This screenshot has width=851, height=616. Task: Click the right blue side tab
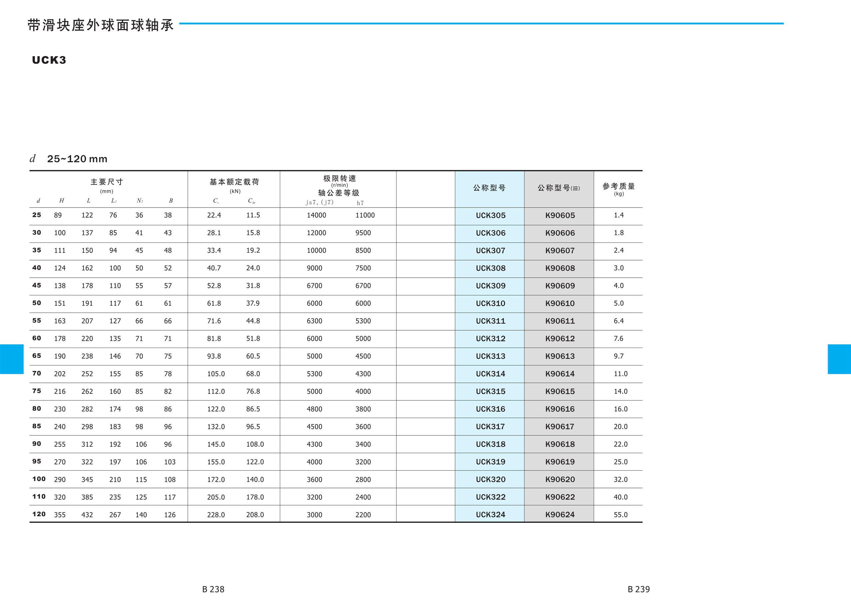point(839,359)
